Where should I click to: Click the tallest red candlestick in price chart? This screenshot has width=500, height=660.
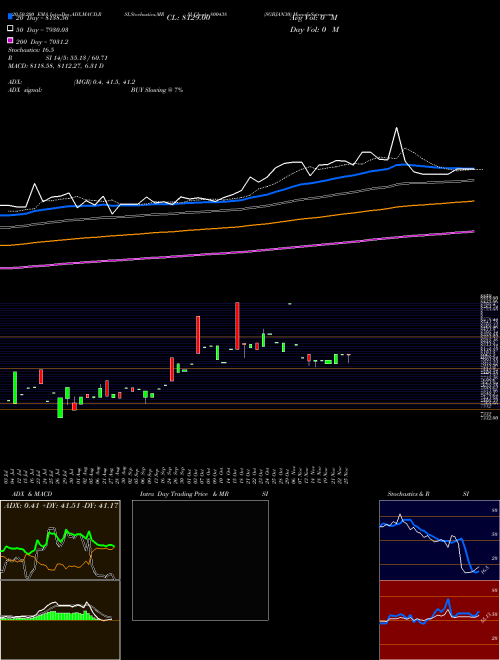coord(237,325)
